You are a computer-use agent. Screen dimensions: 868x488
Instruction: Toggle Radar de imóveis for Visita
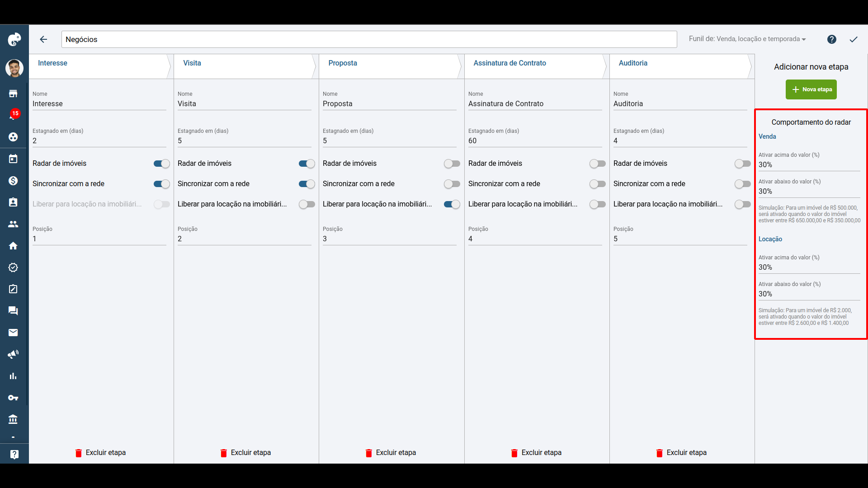click(x=307, y=164)
